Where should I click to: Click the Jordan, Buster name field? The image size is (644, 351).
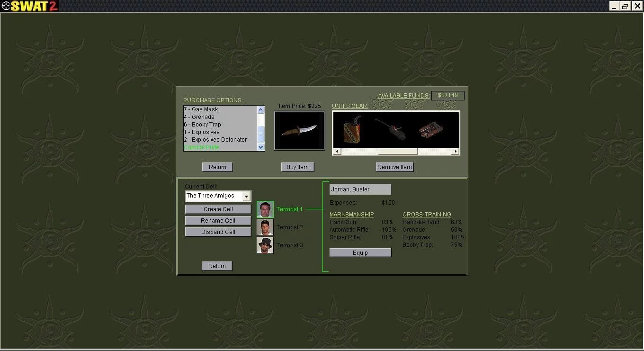tap(360, 189)
